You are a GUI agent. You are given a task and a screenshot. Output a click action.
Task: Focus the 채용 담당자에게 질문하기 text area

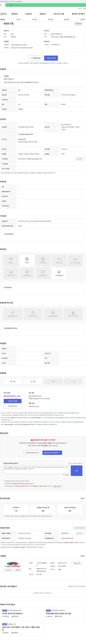[37, 469]
